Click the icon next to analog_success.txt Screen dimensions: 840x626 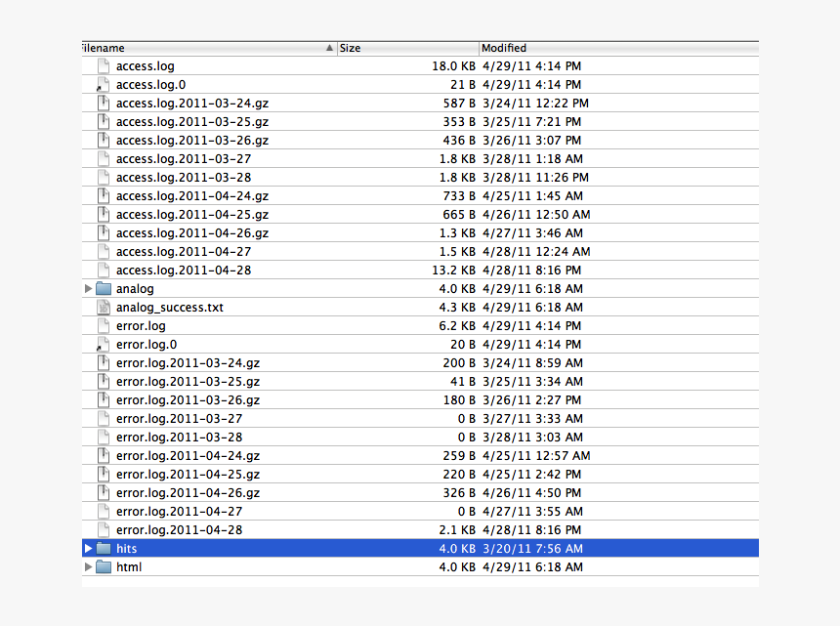click(103, 307)
